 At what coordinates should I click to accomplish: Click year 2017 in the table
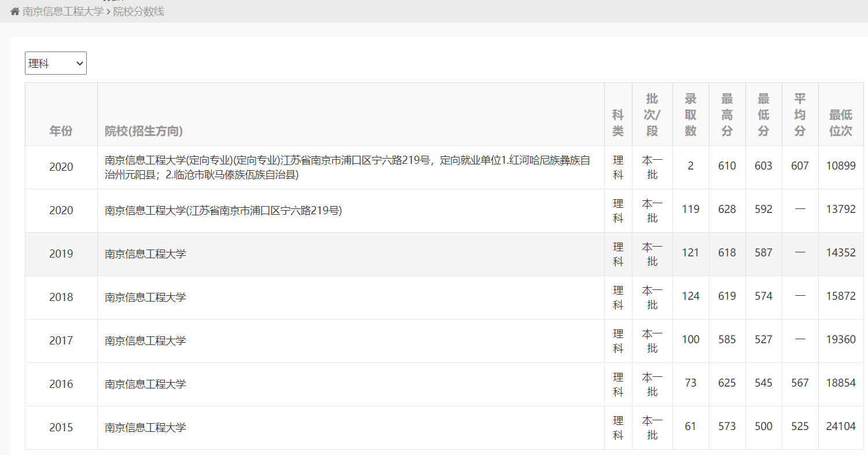click(61, 340)
